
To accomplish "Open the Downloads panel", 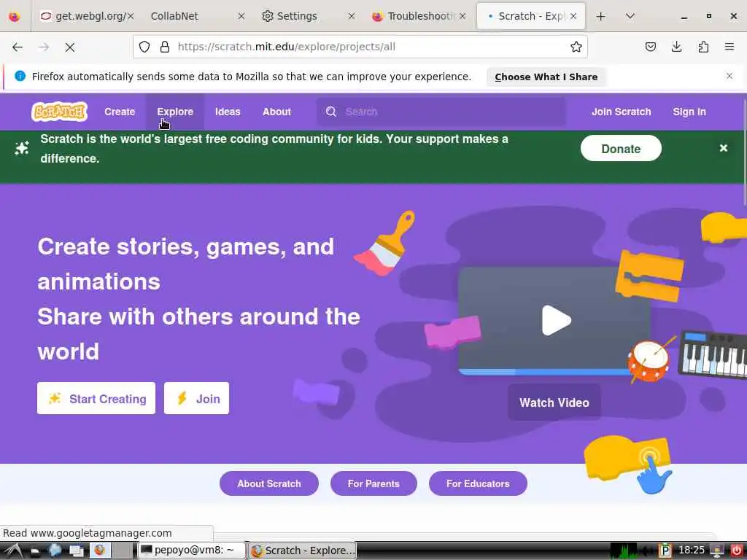I will (676, 47).
